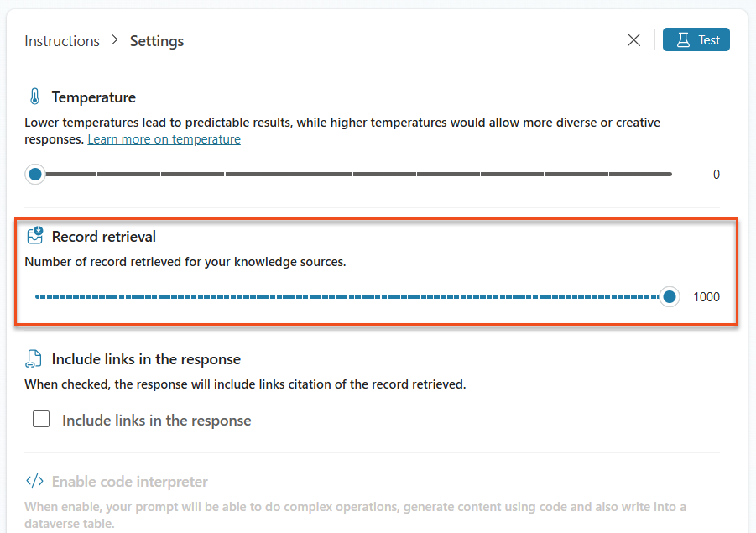The width and height of the screenshot is (756, 533).
Task: Select the Settings breadcrumb item
Action: coord(156,40)
